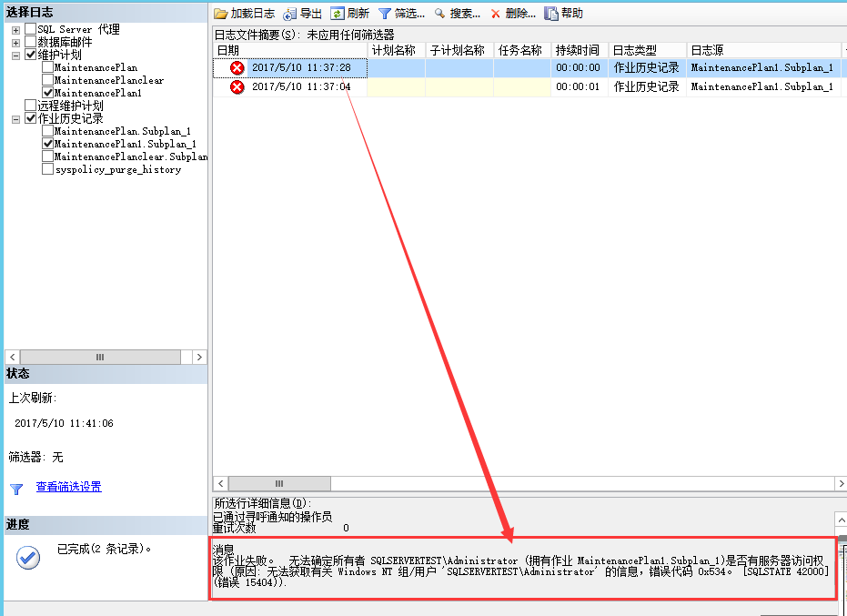Viewport: 847px width, 616px height.
Task: Expand the SQL Server 代理 tree node
Action: (15, 30)
